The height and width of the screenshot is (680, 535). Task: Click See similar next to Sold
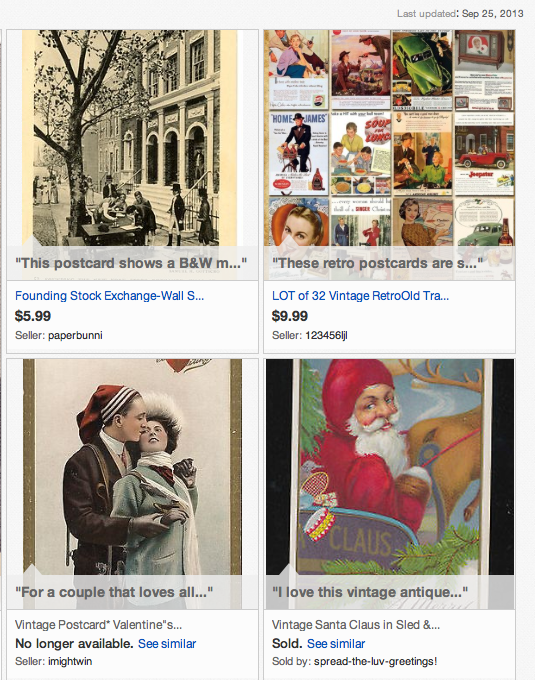point(336,644)
